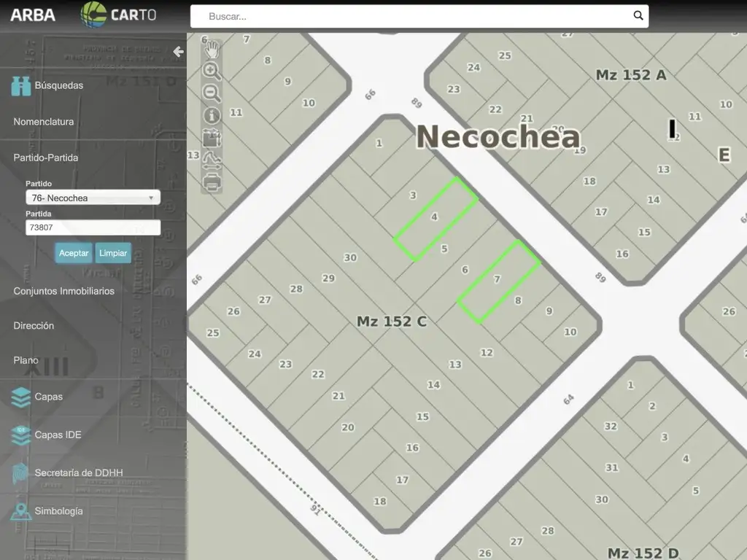Select the measure area tool

coord(212,137)
